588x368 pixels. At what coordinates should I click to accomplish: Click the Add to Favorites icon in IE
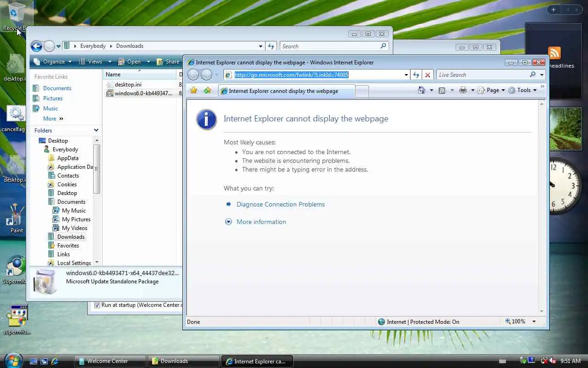point(207,91)
